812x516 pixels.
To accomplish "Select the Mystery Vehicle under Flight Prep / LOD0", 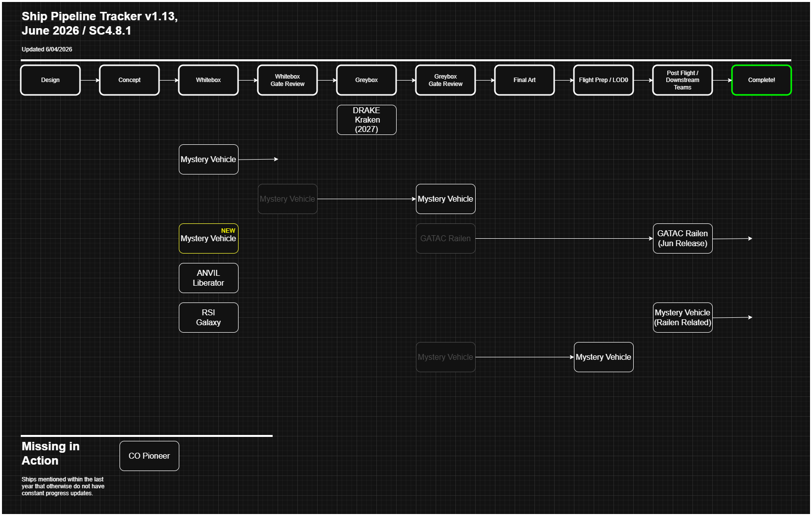I will pyautogui.click(x=604, y=357).
